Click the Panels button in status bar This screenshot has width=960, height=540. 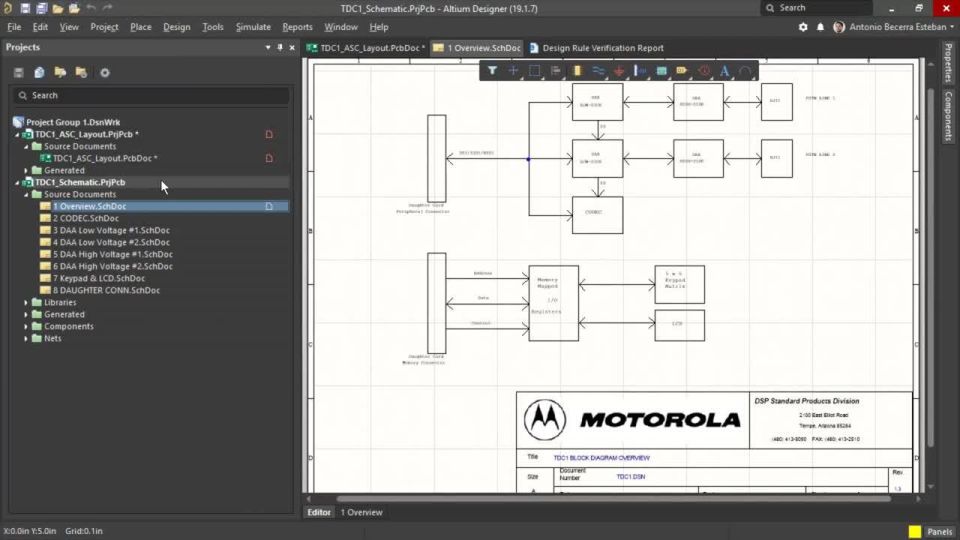point(939,531)
